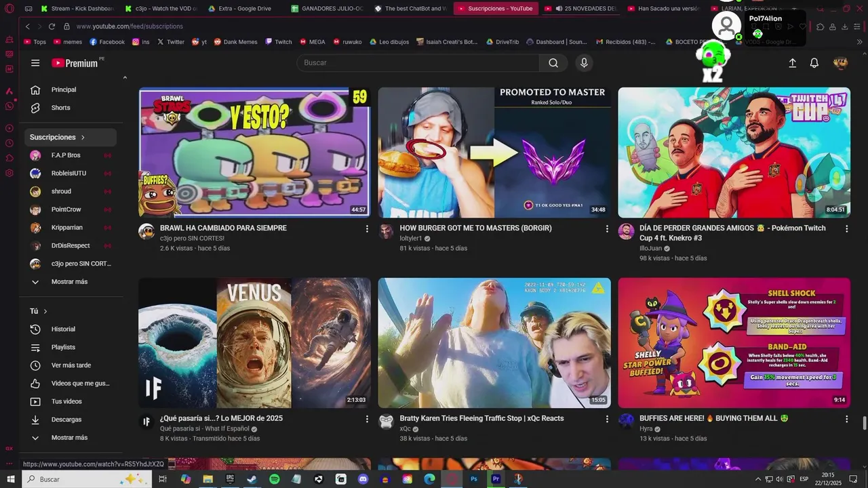Open Spotify from the Windows taskbar
The image size is (868, 488).
click(274, 479)
